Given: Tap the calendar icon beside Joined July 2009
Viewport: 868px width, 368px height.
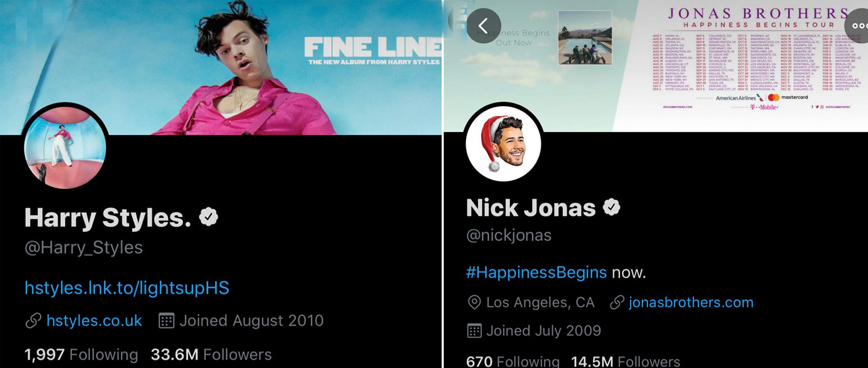Looking at the screenshot, I should click(474, 331).
